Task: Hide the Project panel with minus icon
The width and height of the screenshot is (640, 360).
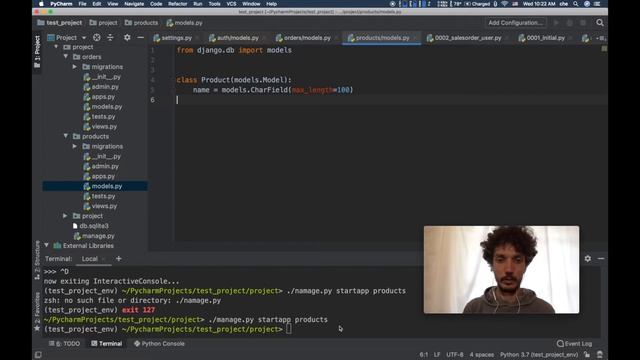Action: click(140, 38)
